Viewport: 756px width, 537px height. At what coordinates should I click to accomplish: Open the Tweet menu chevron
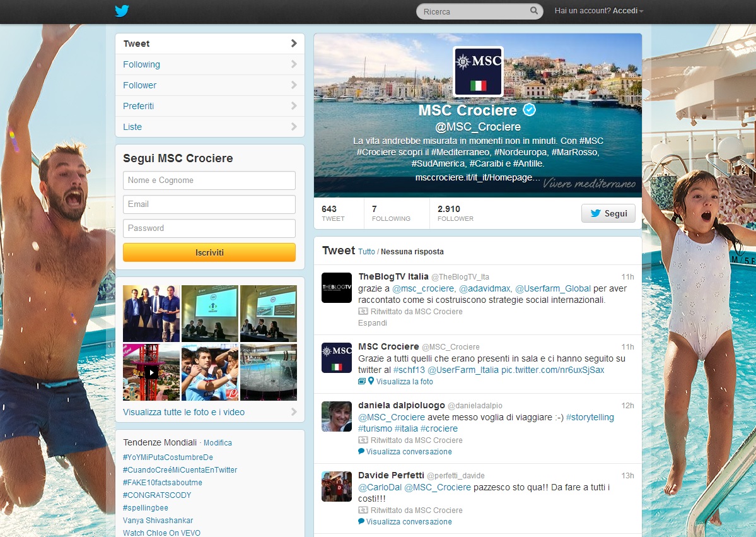(x=294, y=44)
